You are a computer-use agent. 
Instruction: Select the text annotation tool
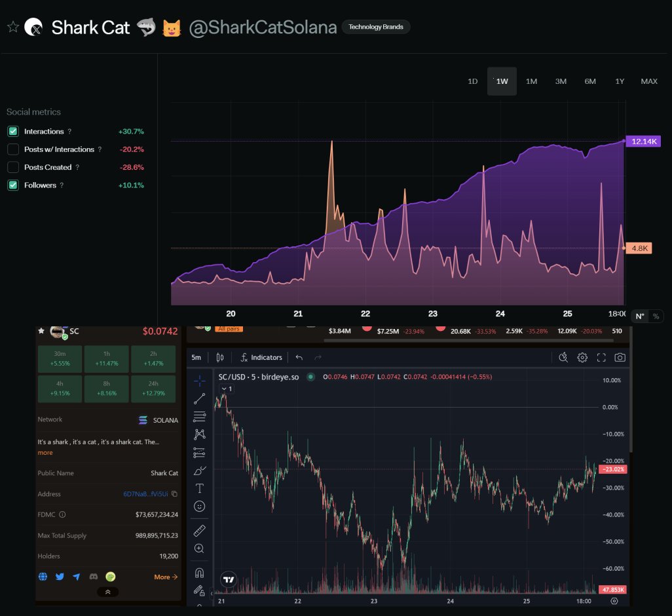(x=200, y=489)
